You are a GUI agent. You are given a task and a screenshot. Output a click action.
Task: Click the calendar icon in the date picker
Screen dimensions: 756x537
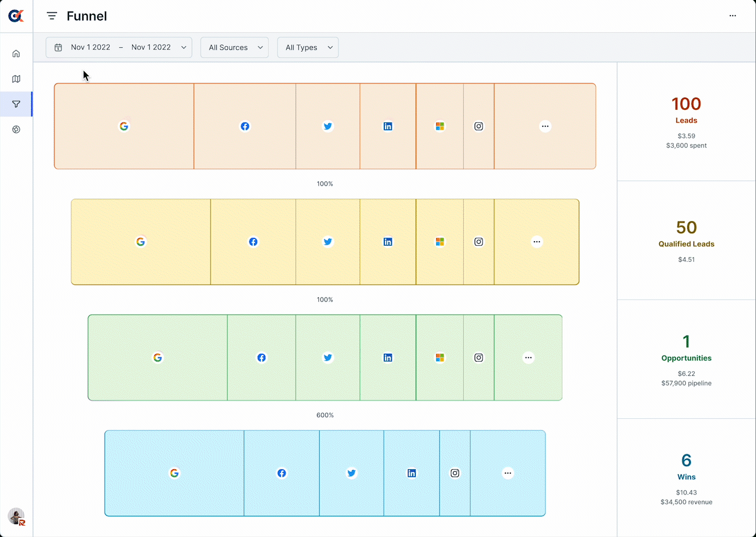pyautogui.click(x=58, y=47)
